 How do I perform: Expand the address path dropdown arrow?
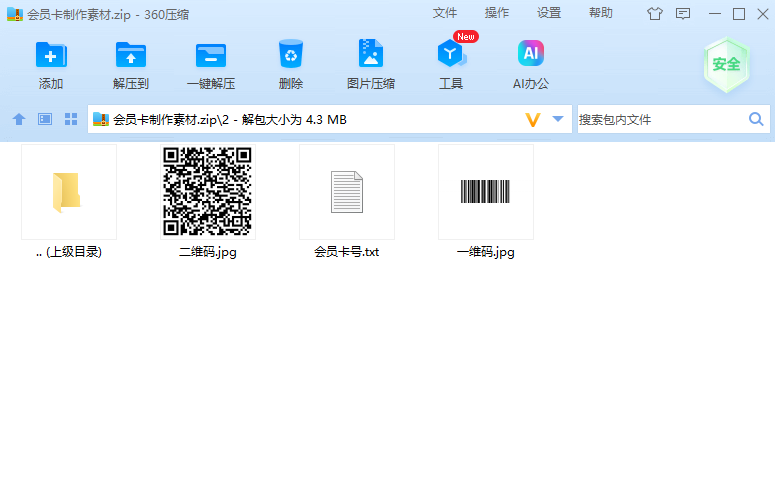tap(558, 119)
